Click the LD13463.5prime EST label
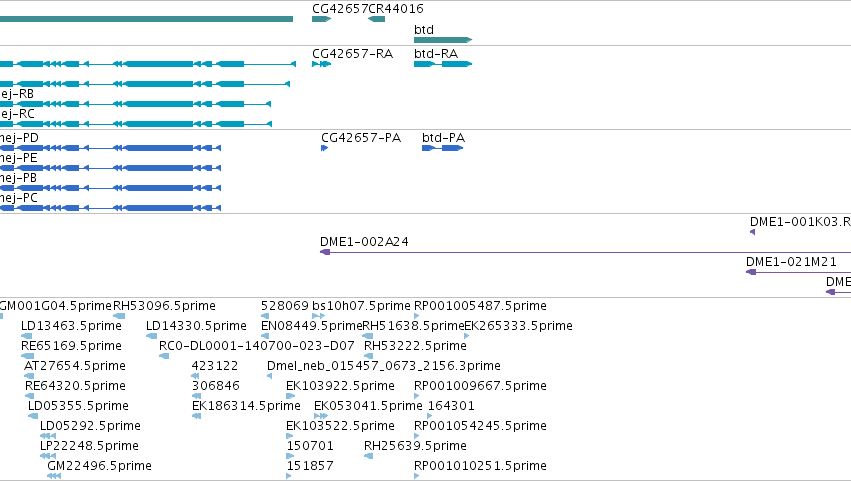The image size is (851, 481). [71, 326]
